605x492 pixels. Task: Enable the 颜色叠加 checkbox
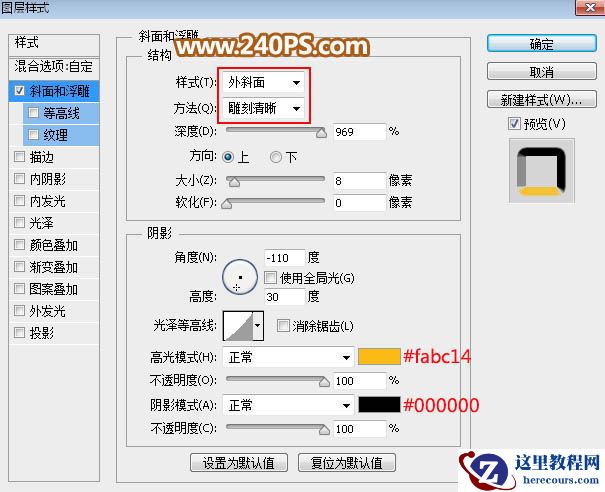(19, 244)
